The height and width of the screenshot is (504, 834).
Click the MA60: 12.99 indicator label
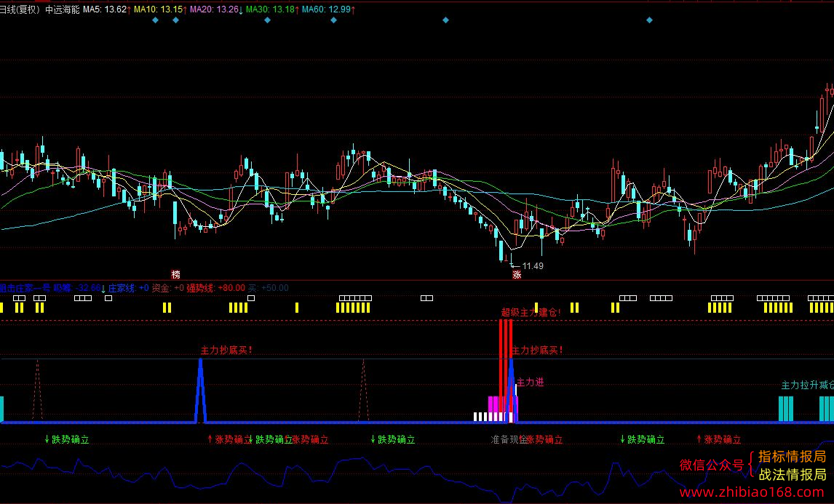pos(327,9)
